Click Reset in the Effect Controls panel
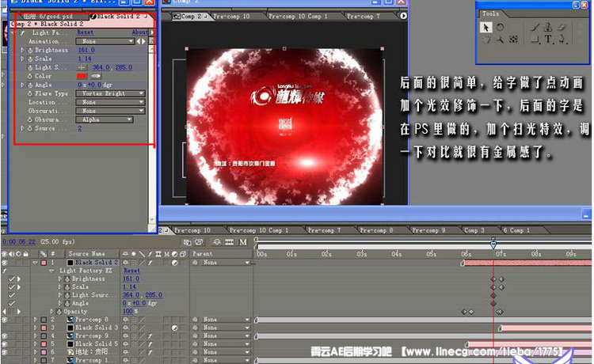 [86, 32]
